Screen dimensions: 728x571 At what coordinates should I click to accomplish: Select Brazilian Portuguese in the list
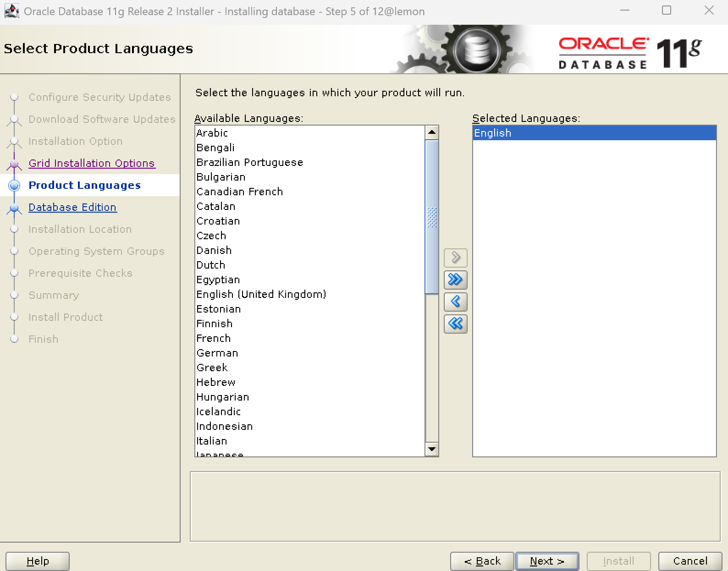pos(310,162)
